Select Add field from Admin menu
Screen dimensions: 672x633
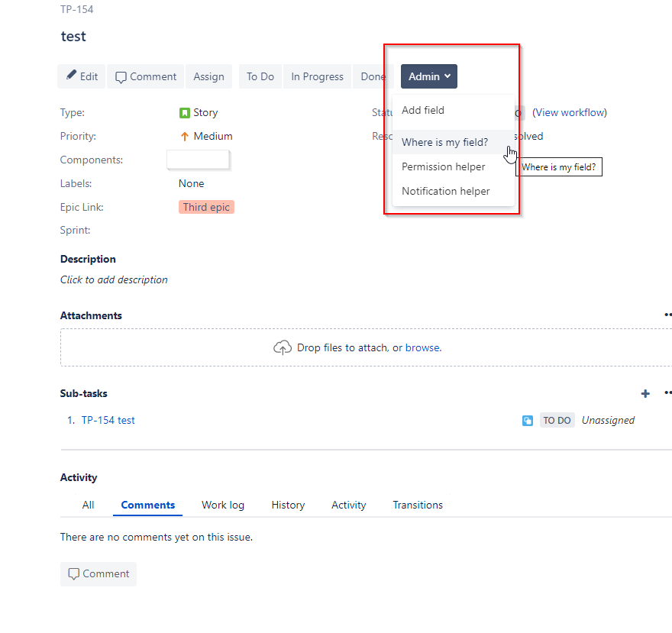tap(453, 110)
